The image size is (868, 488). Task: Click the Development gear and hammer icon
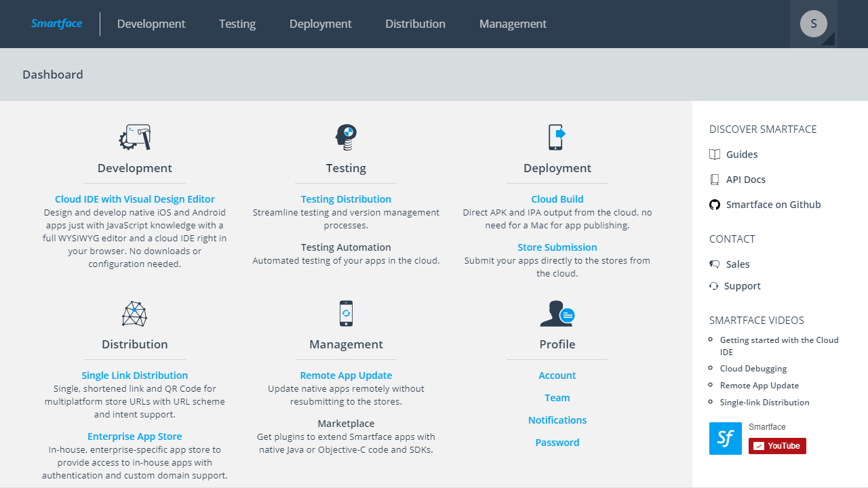click(x=134, y=137)
